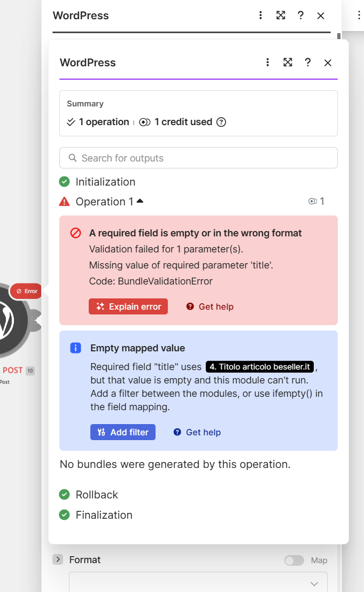
Task: Click the blue info icon
Action: [x=75, y=348]
